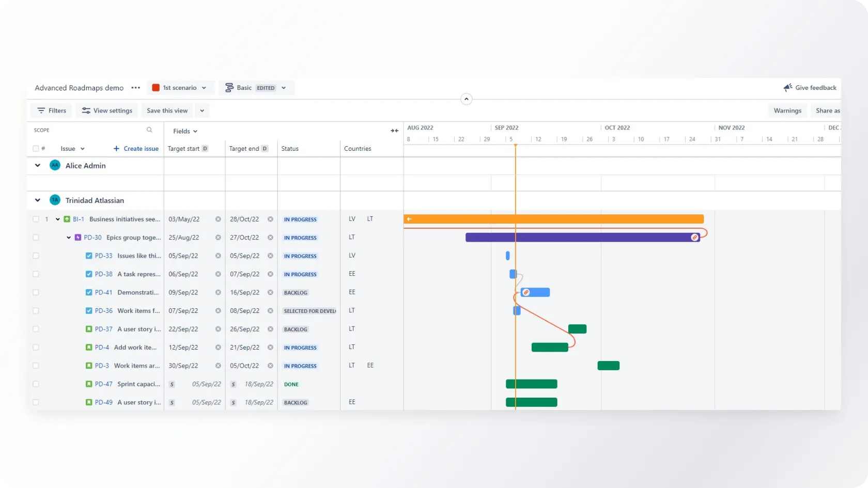868x488 pixels.
Task: Select the PD-33 row checkbox
Action: (36, 256)
